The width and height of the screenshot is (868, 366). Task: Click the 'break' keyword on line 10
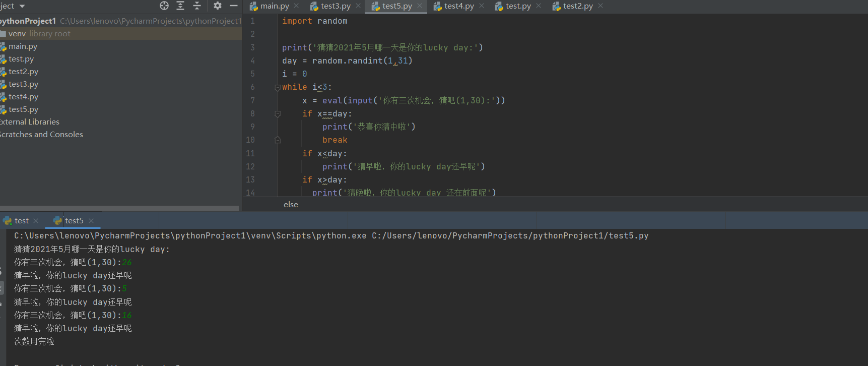[x=335, y=140]
